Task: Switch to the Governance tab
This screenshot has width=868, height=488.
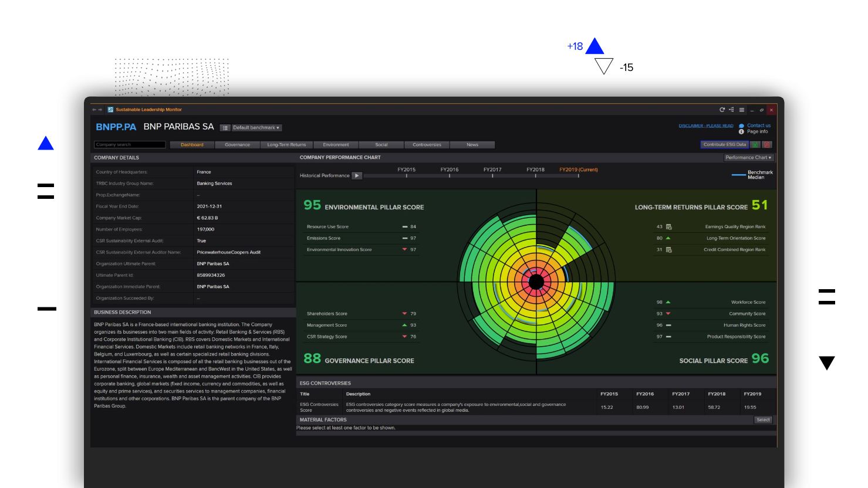Action: [x=237, y=145]
